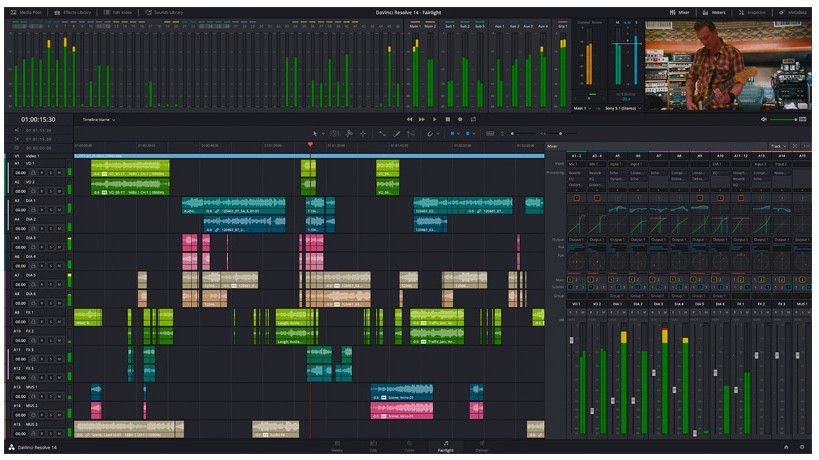Switch to the Media page tab
Viewport: 819px width, 460px height.
tap(337, 446)
